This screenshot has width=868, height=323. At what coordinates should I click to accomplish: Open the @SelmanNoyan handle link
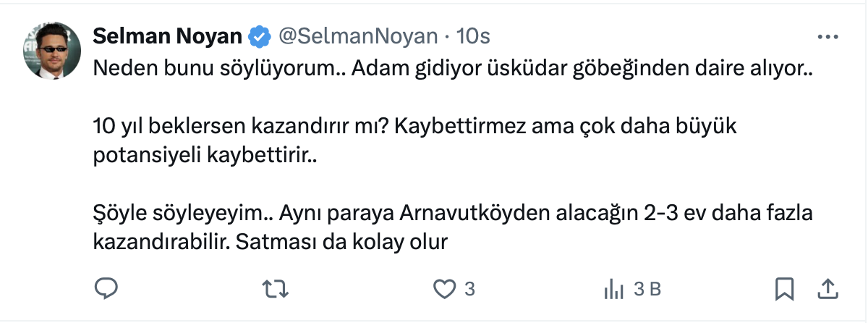(x=357, y=36)
